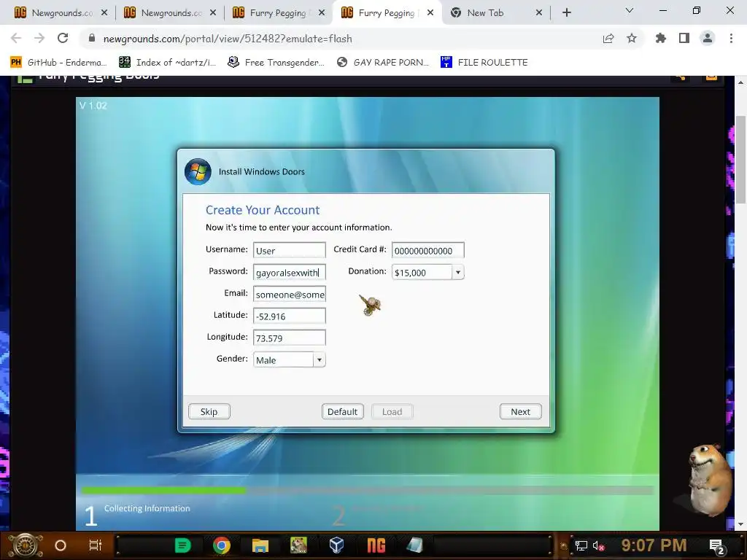Screen dimensions: 747x560
Task: Bookmark this page with the star icon
Action: click(x=632, y=39)
